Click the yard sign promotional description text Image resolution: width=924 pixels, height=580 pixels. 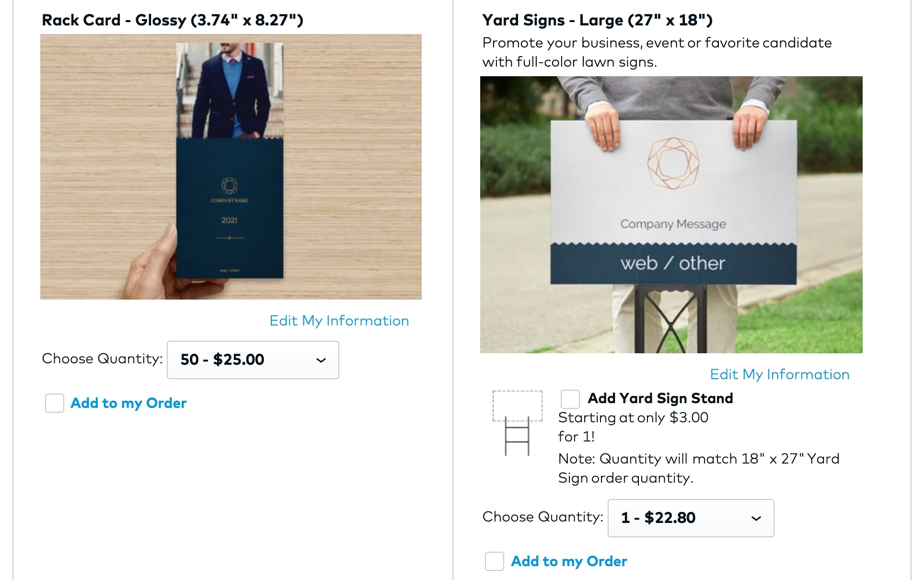[657, 52]
